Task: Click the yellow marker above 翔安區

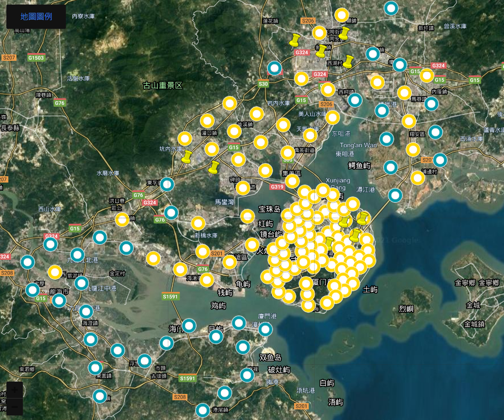Action: (409, 121)
